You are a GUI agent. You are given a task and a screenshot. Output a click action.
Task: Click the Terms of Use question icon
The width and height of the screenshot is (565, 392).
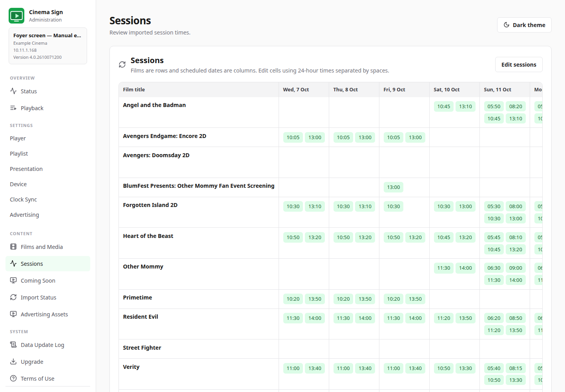[x=13, y=378]
